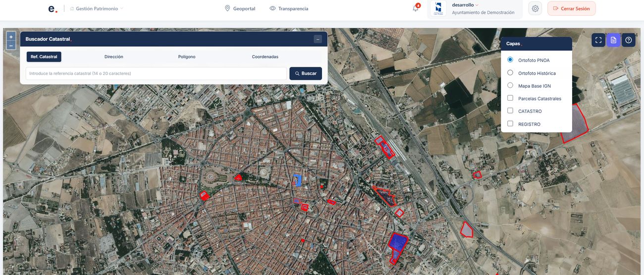Image resolution: width=644 pixels, height=275 pixels.
Task: Click the Buscar search button
Action: tap(306, 73)
